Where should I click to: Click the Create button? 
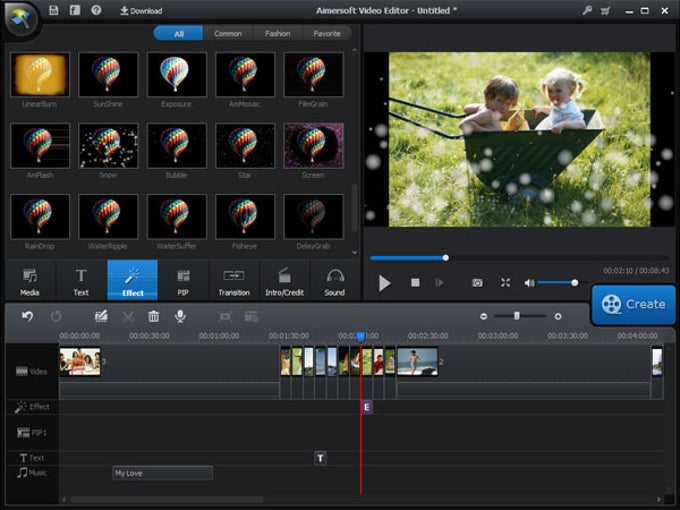click(633, 304)
